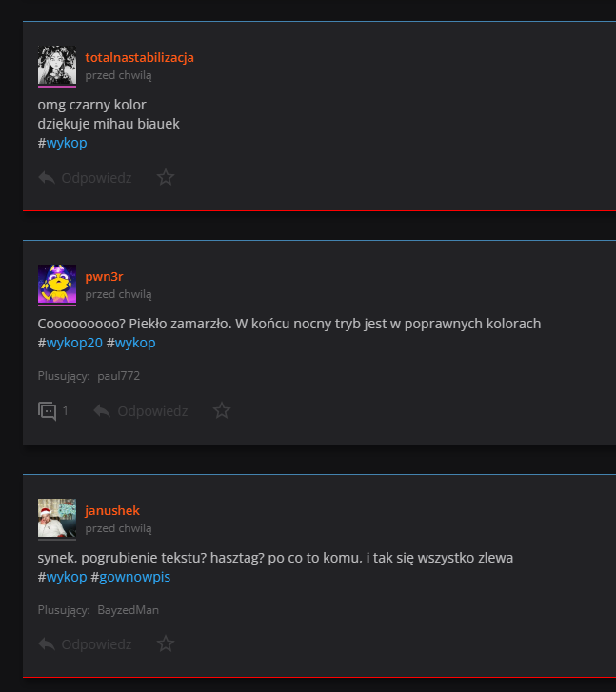Screen dimensions: 616x692
Task: Star totalnastabilizacja's post as favorite
Action: 166,178
